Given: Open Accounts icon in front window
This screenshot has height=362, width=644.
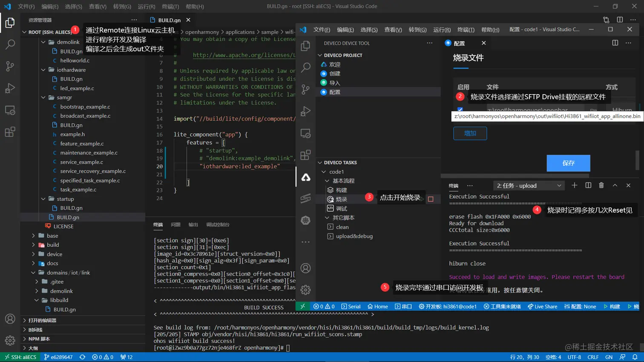Looking at the screenshot, I should coord(305,268).
